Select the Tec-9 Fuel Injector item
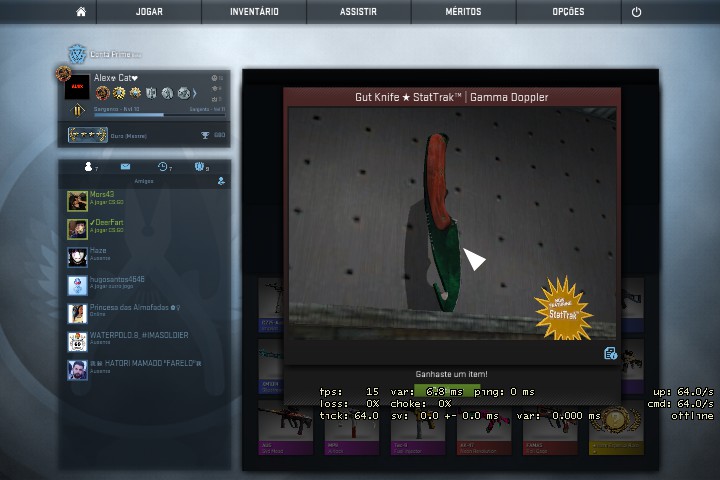This screenshot has height=480, width=720. [x=418, y=429]
